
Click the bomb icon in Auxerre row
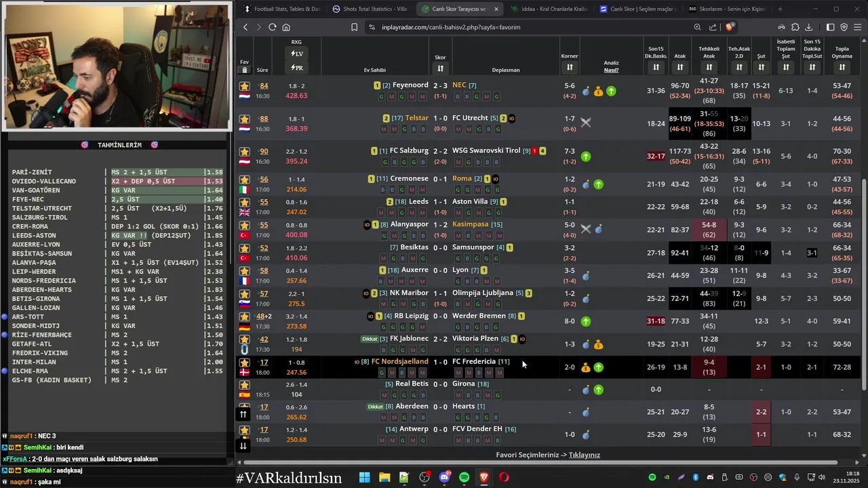coord(586,276)
